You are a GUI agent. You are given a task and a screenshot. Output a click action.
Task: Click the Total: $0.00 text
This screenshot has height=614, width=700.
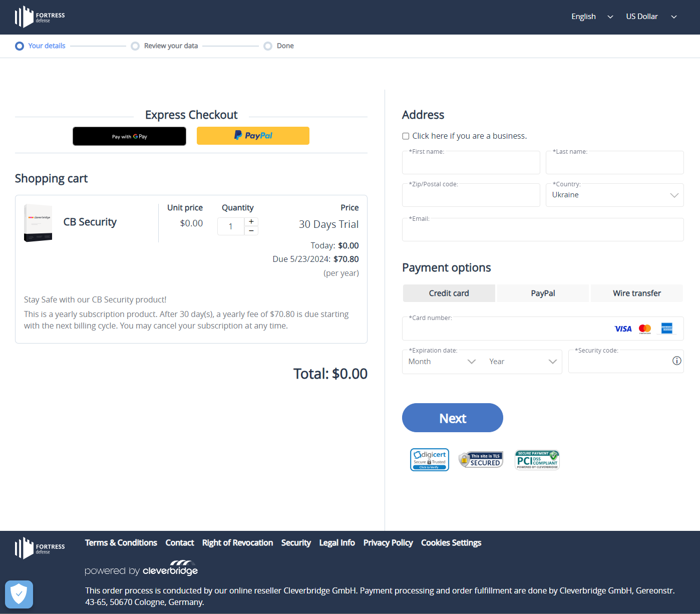(330, 374)
